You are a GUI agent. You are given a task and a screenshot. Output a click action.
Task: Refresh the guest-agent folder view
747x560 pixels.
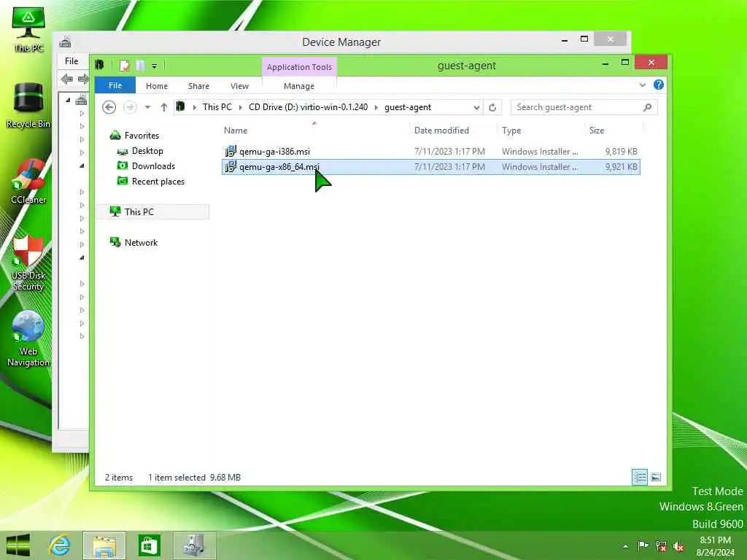coord(492,107)
